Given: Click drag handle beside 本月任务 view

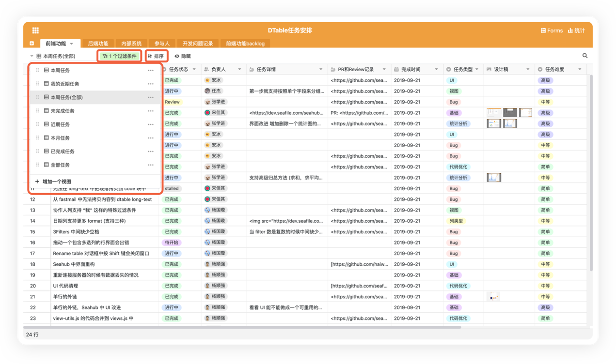Looking at the screenshot, I should coord(37,138).
